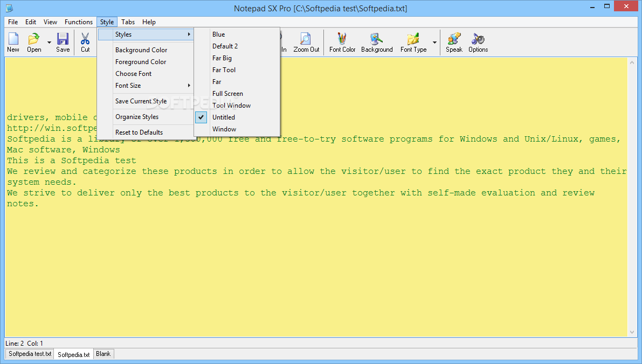
Task: Click the New document icon
Action: 13,43
